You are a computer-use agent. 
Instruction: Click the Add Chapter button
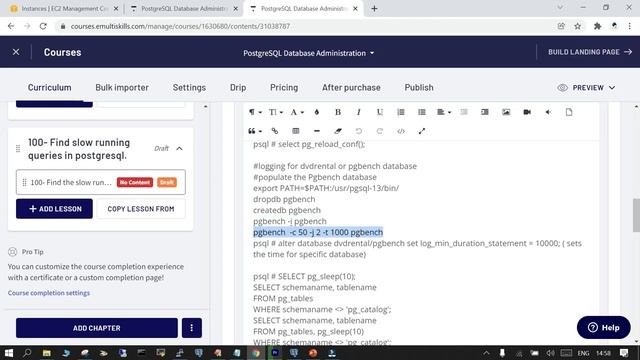pos(97,328)
